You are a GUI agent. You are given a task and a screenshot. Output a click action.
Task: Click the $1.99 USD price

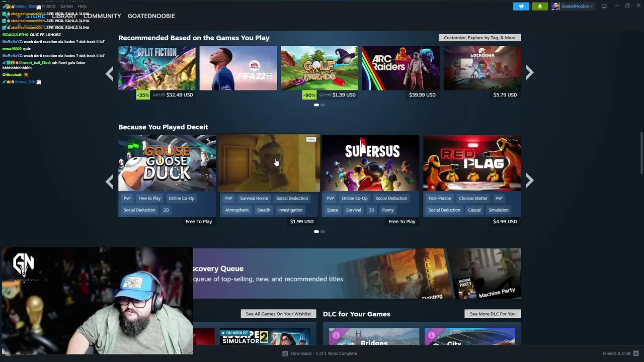click(x=302, y=222)
